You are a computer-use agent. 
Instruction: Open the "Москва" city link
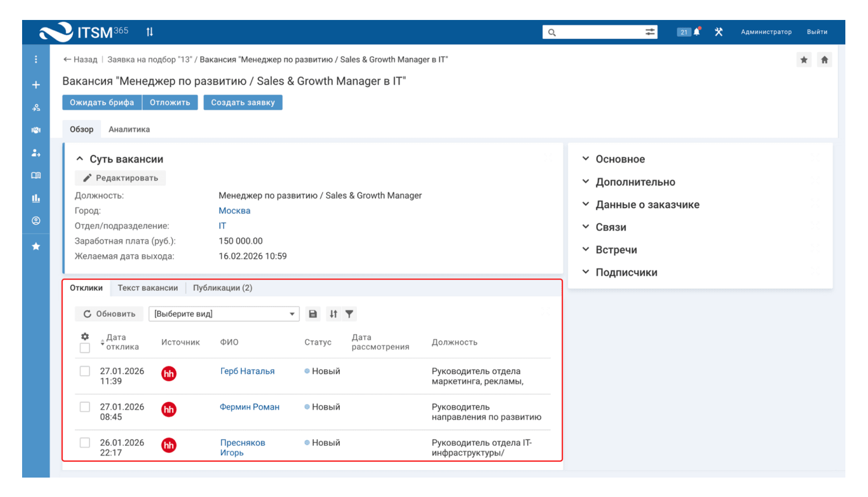tap(234, 211)
